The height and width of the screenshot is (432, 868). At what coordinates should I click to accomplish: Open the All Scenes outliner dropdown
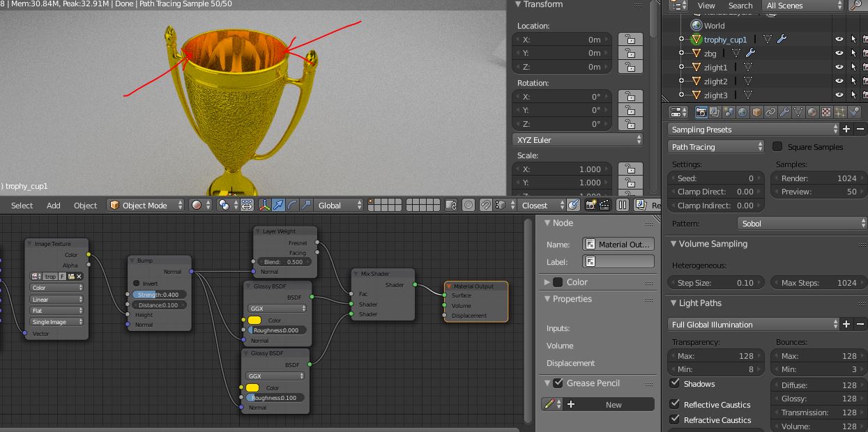[803, 6]
